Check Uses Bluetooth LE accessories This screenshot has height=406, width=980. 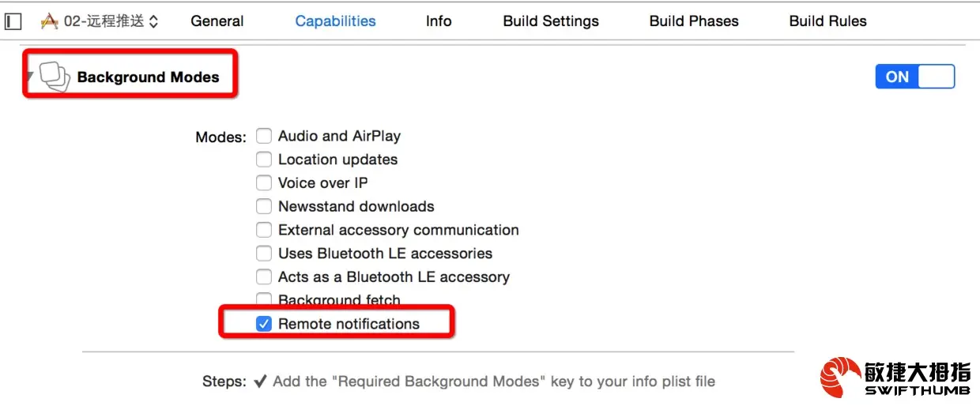click(264, 254)
